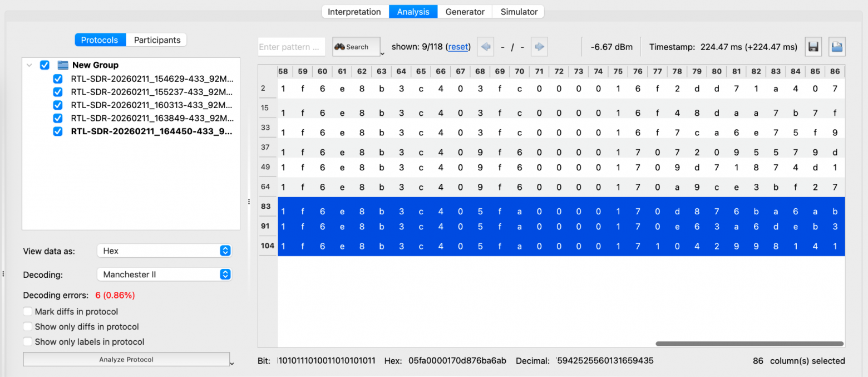
Task: Uncheck the RTL-SDR-20260211_163849 protocol checkbox
Action: coord(58,118)
